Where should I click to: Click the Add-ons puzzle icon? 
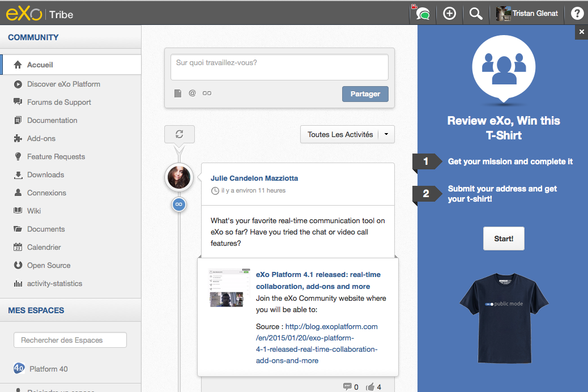point(18,138)
